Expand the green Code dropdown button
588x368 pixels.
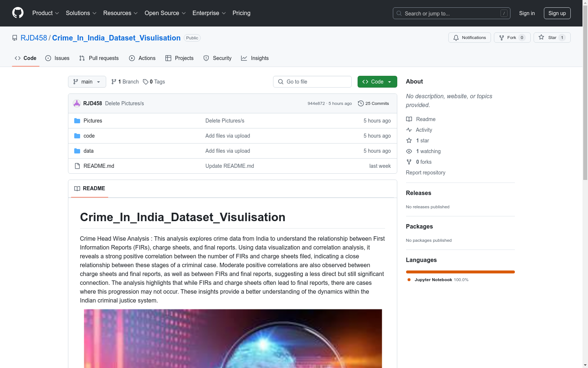(377, 82)
